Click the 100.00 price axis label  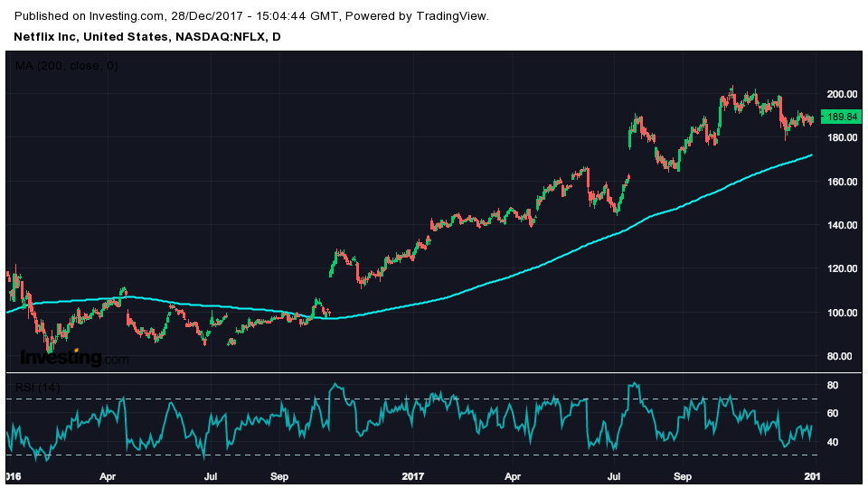click(x=842, y=314)
